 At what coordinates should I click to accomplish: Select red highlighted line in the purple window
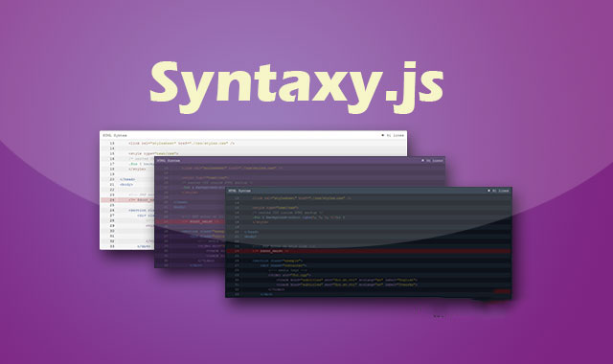(191, 221)
